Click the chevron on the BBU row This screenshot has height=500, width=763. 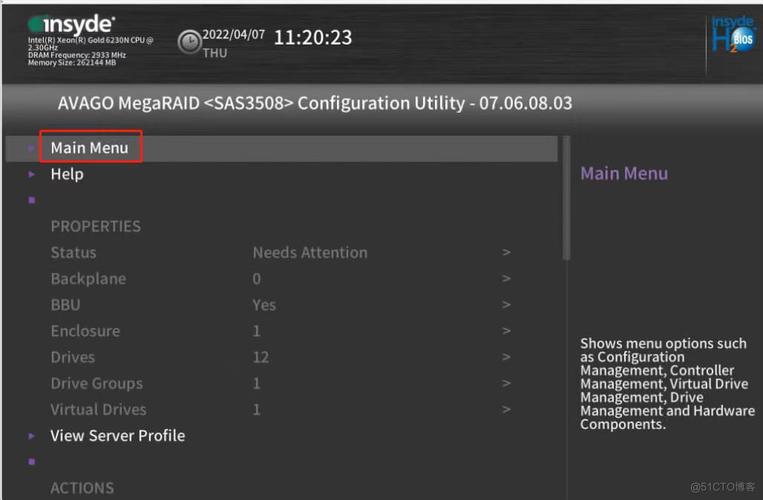[x=506, y=305]
